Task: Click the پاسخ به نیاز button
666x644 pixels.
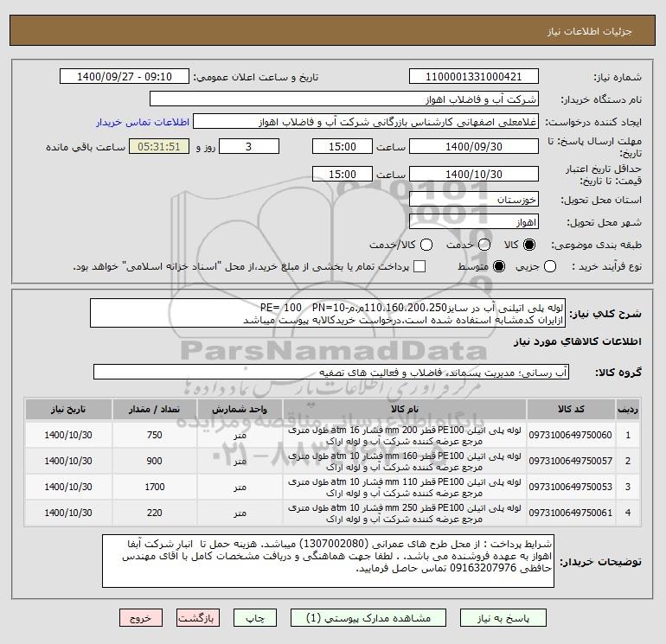Action: coord(503,618)
